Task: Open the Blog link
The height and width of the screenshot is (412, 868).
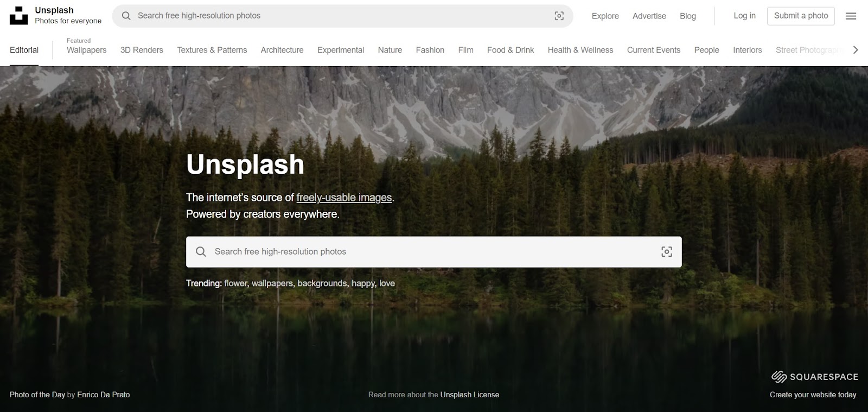Action: point(687,16)
